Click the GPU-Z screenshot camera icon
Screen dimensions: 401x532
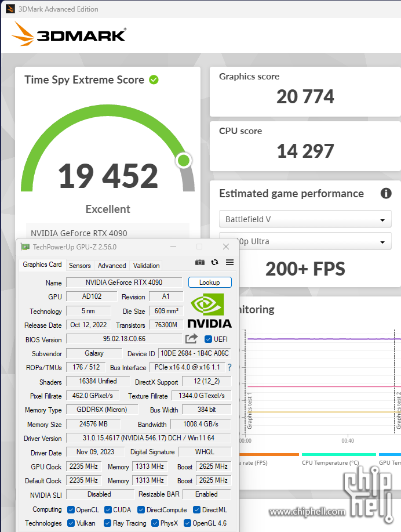point(200,262)
